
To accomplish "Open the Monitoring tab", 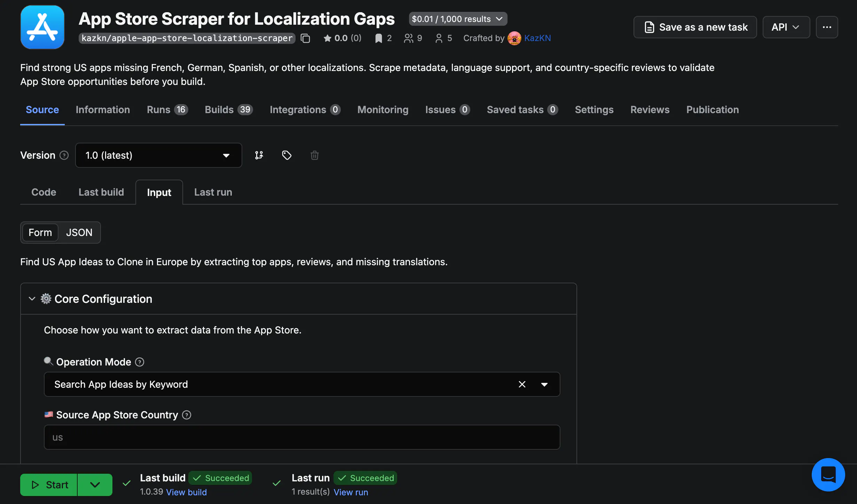I will [383, 110].
